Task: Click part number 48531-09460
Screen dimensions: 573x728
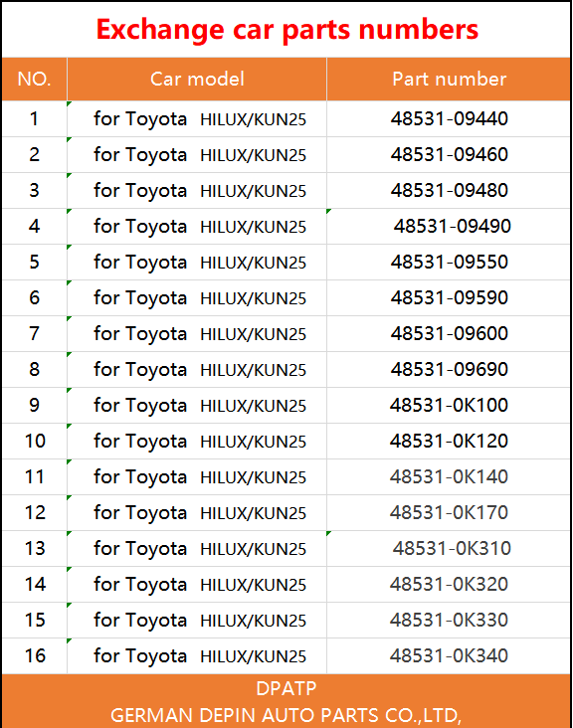Action: pyautogui.click(x=449, y=154)
